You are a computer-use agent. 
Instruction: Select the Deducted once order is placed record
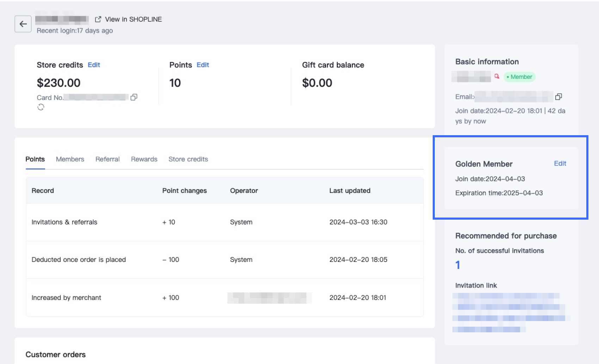point(225,260)
